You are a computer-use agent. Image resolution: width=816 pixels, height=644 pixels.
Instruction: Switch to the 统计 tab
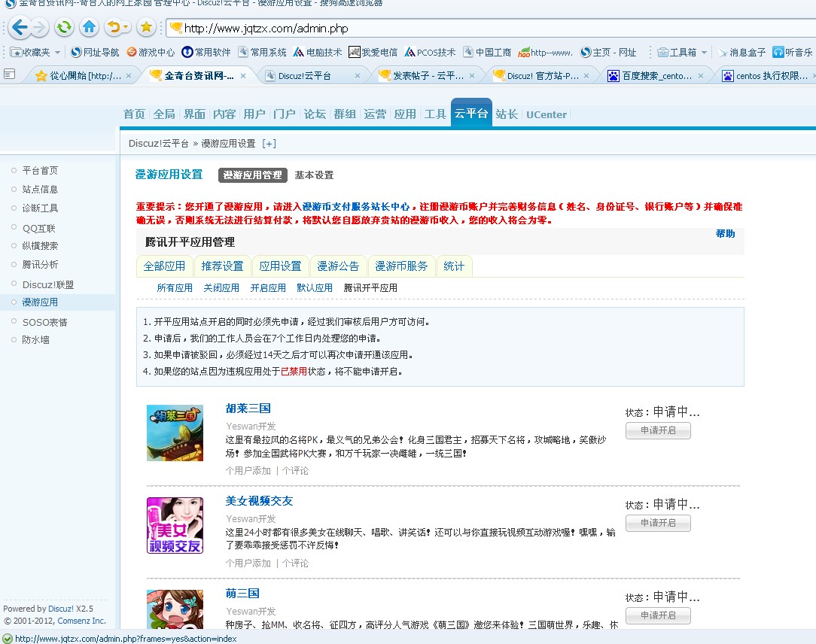pyautogui.click(x=454, y=266)
